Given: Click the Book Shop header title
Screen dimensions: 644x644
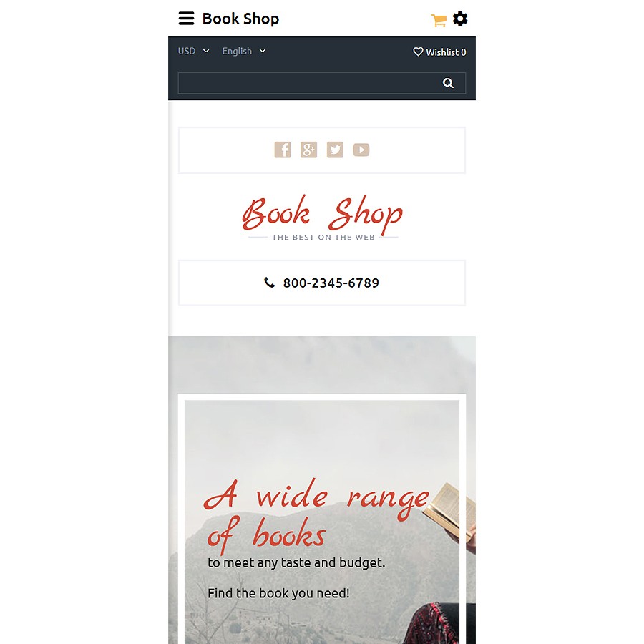Looking at the screenshot, I should (x=240, y=19).
